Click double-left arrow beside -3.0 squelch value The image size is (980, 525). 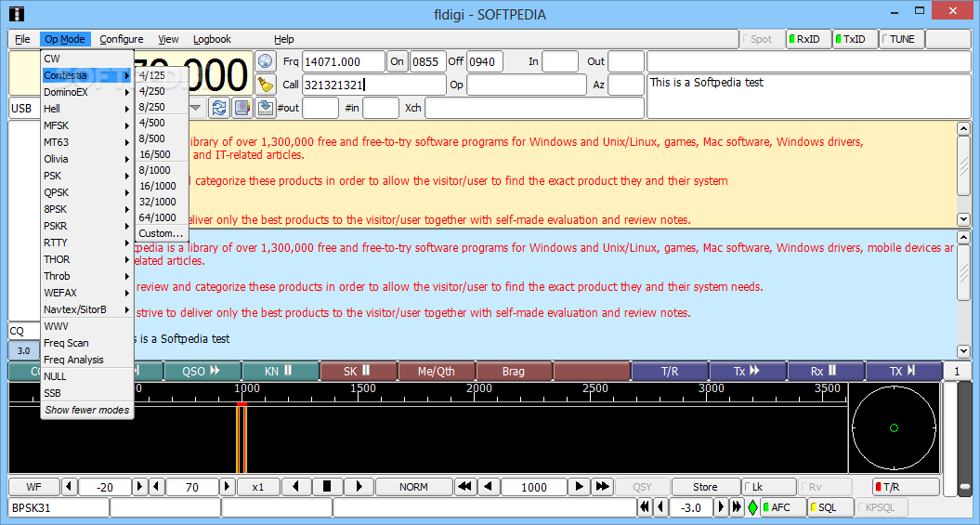(x=645, y=507)
